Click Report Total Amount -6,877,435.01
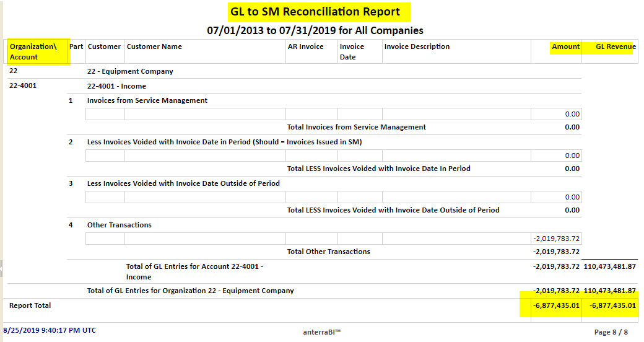 [x=556, y=305]
